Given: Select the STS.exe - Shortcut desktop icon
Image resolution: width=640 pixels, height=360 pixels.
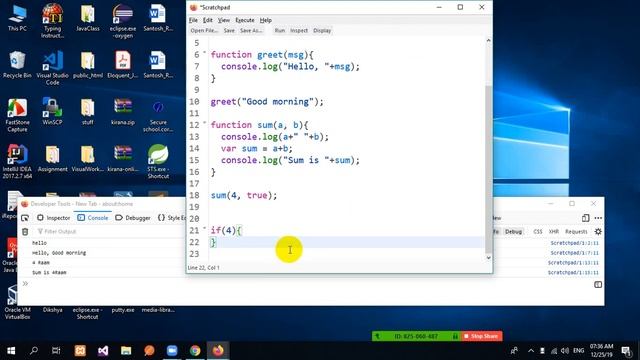Looking at the screenshot, I should (x=158, y=162).
